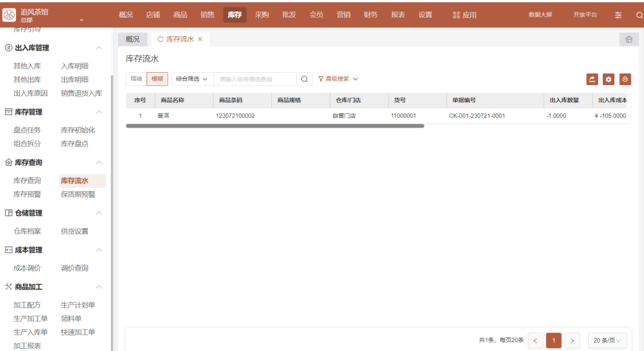
Task: Click the print icon button
Action: click(625, 79)
